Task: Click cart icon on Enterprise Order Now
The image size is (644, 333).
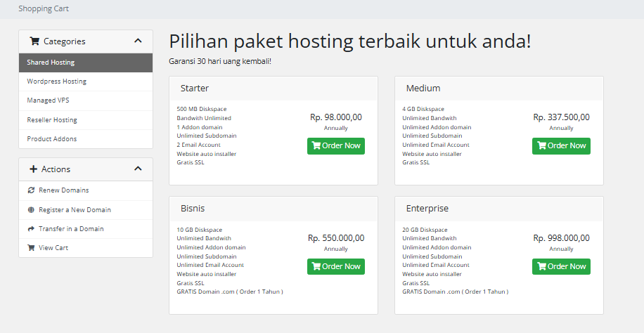Action: tap(541, 267)
